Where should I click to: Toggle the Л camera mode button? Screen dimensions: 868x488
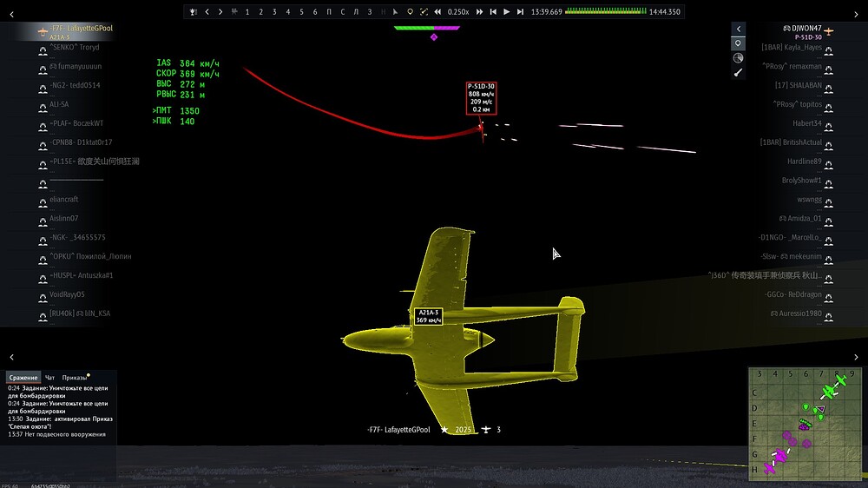tap(356, 11)
